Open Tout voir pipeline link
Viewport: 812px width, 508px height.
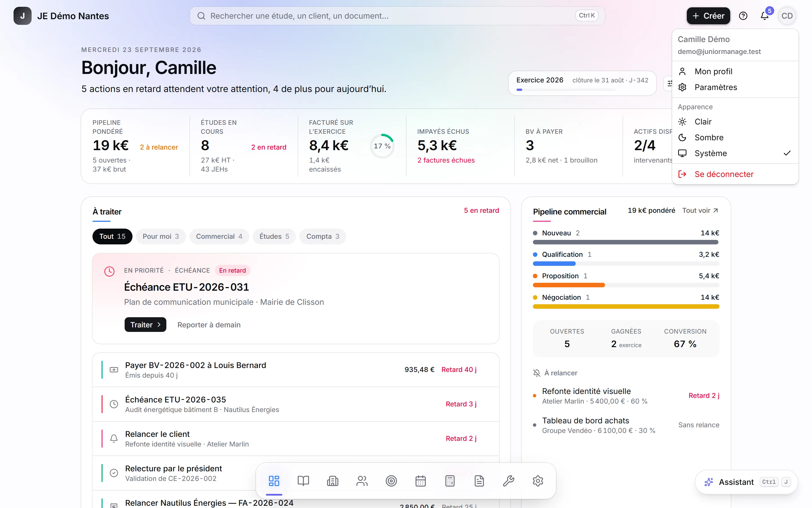pyautogui.click(x=700, y=210)
